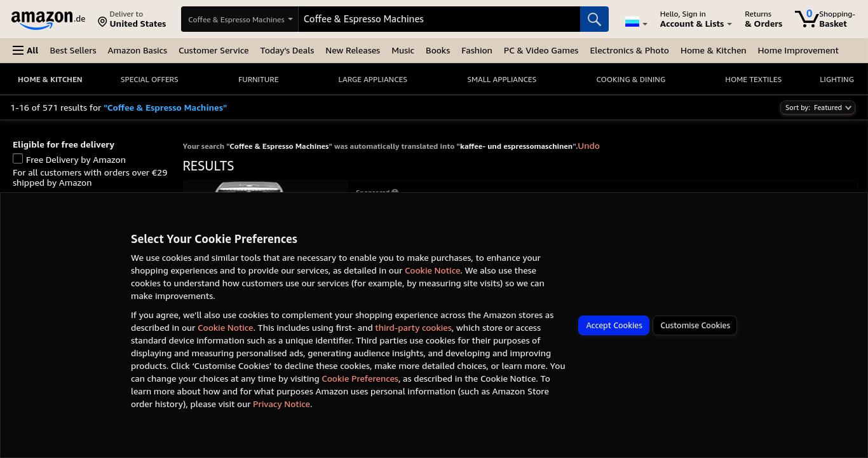Open New Releases
This screenshot has width=868, height=458.
click(x=353, y=50)
